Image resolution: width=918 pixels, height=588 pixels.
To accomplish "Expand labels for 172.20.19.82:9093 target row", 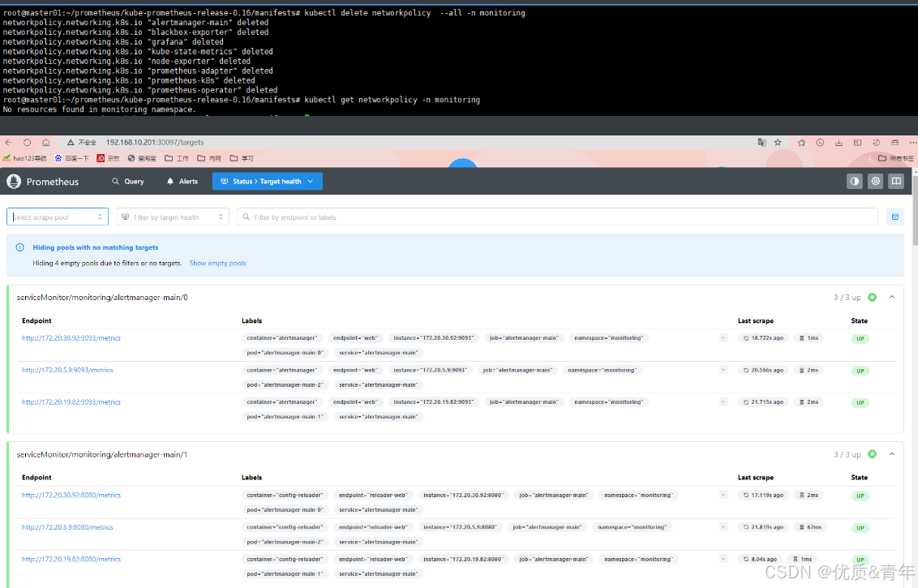I will [x=723, y=401].
